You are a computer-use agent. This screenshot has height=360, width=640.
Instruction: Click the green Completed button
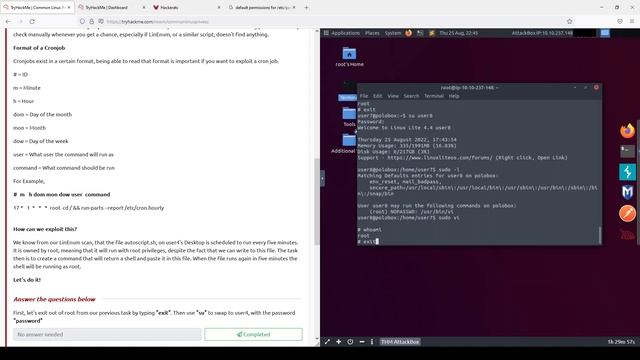pos(253,334)
